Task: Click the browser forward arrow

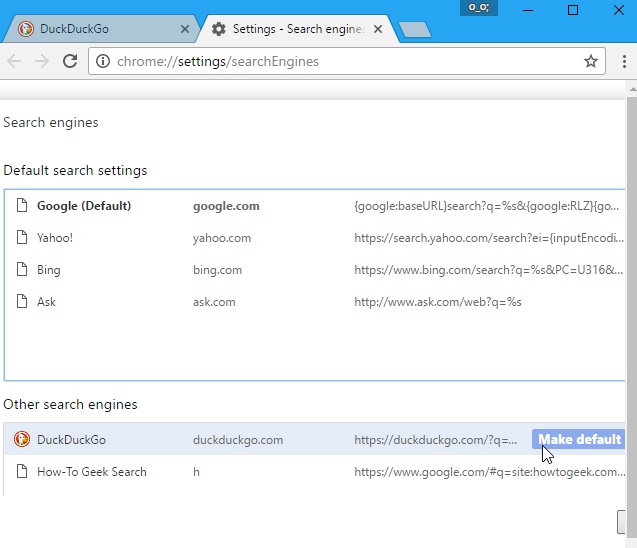Action: (x=42, y=61)
